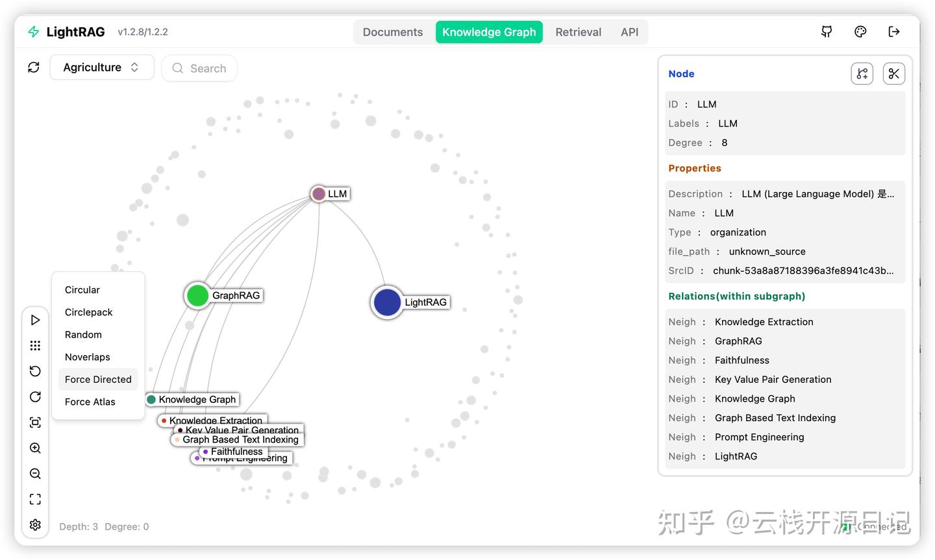Open the Documents tab
The width and height of the screenshot is (935, 560).
(x=393, y=31)
